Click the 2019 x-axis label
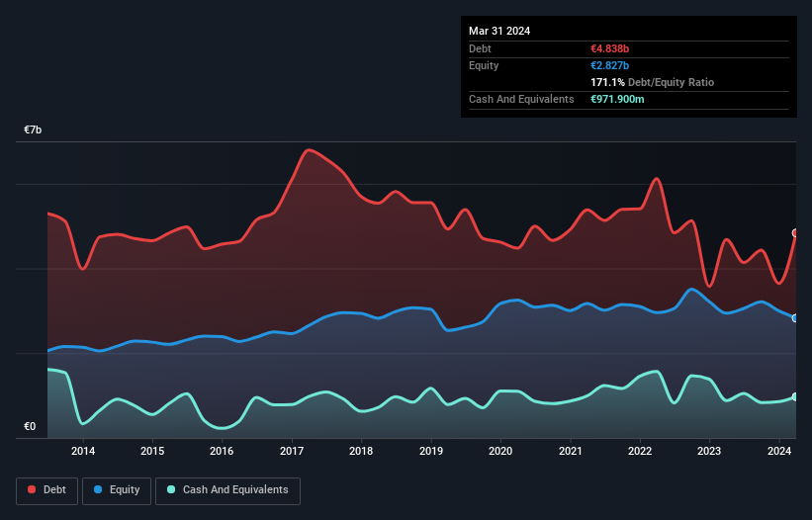This screenshot has height=520, width=812. pos(431,451)
